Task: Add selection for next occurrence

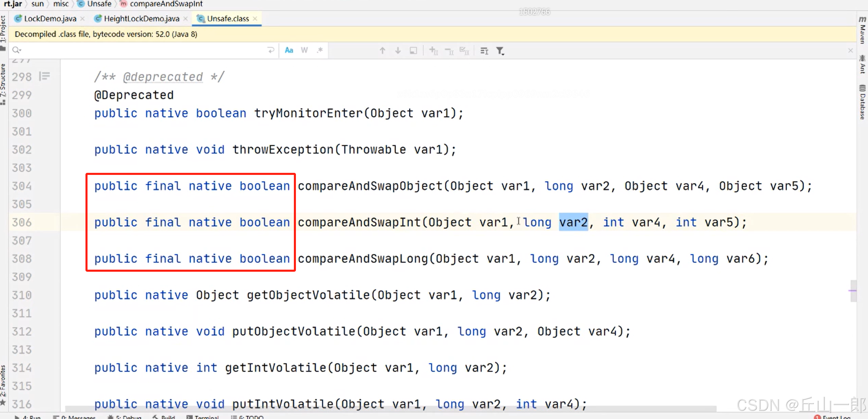Action: (x=433, y=51)
